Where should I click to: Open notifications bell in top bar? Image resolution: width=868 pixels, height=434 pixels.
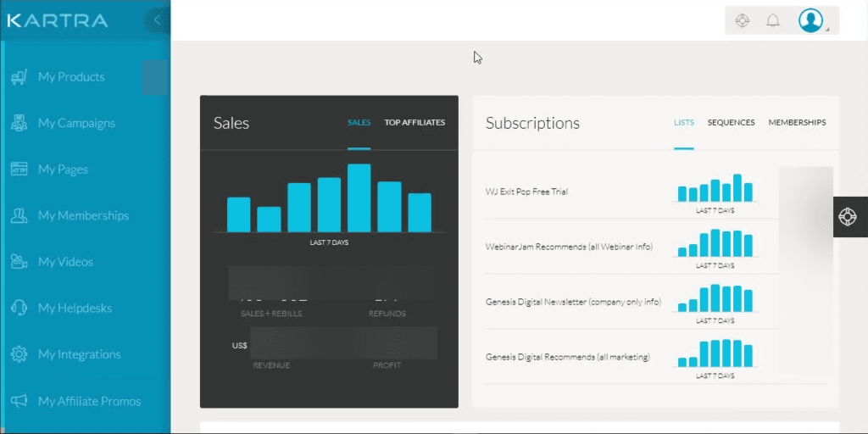tap(773, 21)
